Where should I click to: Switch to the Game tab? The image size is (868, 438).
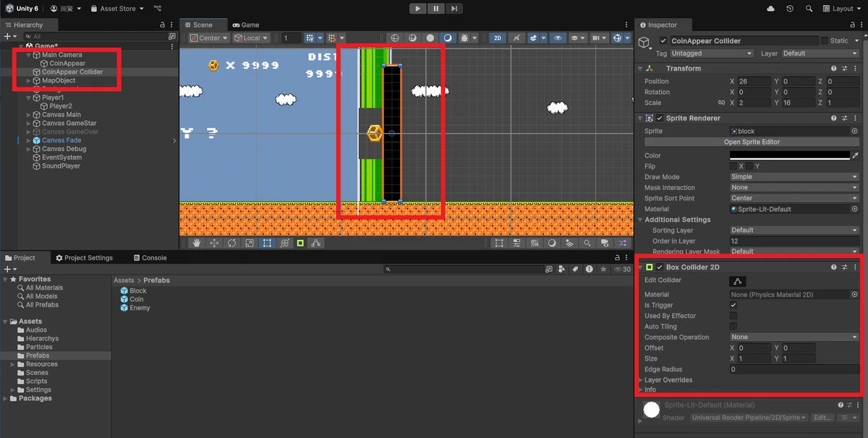[246, 25]
